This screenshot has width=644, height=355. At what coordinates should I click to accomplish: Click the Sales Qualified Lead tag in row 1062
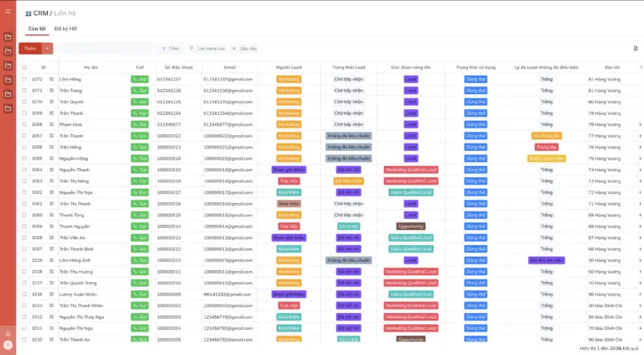(x=411, y=192)
